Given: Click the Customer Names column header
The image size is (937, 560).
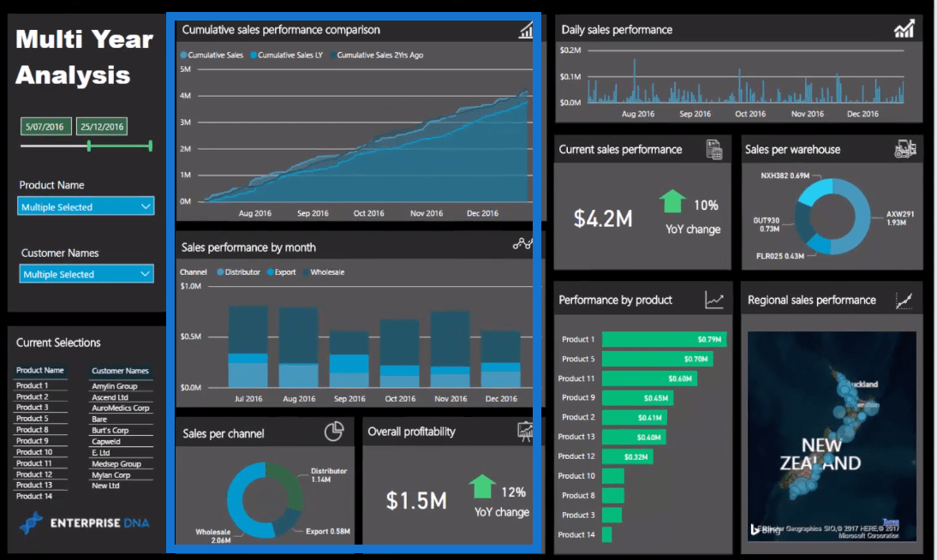Looking at the screenshot, I should coord(120,371).
